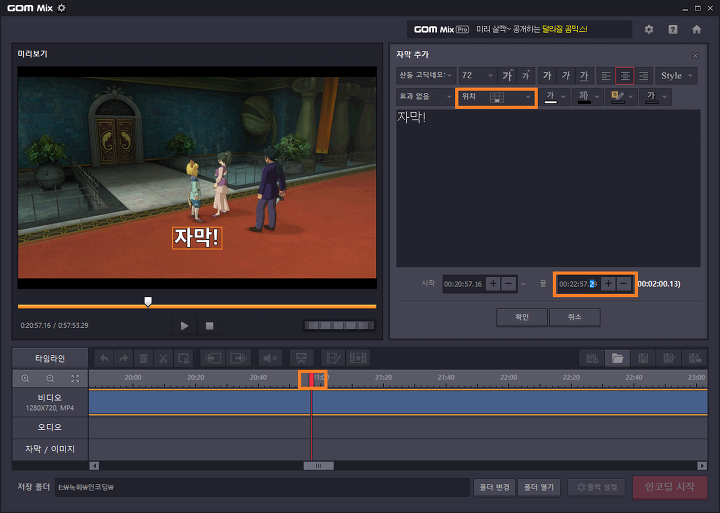This screenshot has width=720, height=513.
Task: Click the preview seek bar handle
Action: [148, 301]
